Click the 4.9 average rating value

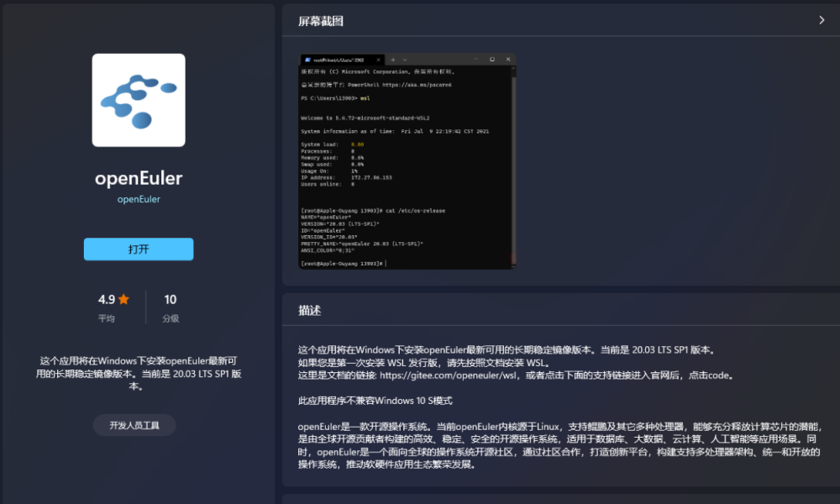point(107,299)
